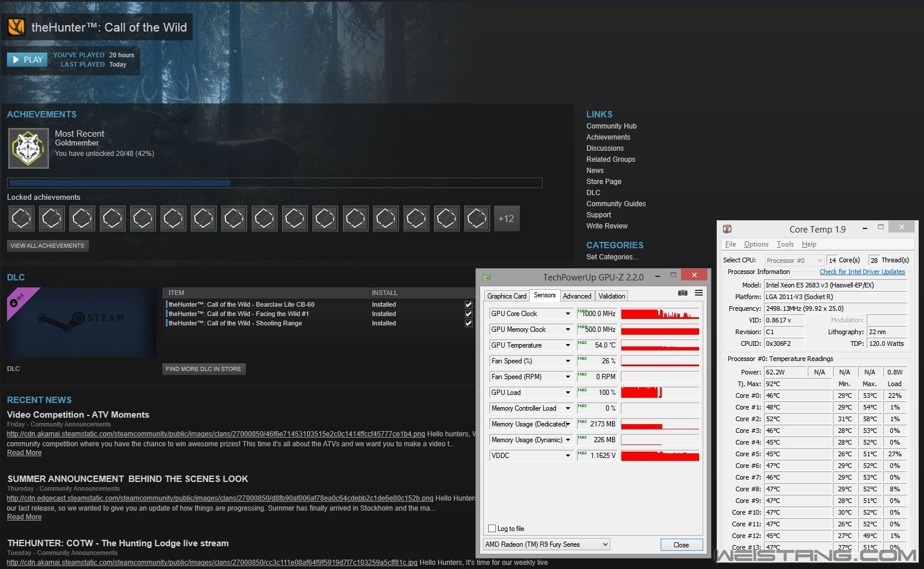Open Memory Usage (Dedicated) sensor dropdown

click(x=568, y=424)
